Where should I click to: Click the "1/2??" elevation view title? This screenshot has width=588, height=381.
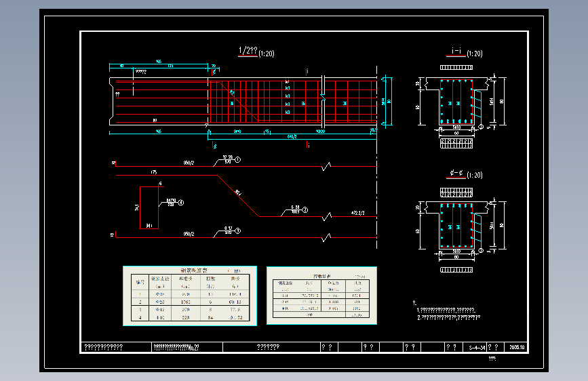248,51
